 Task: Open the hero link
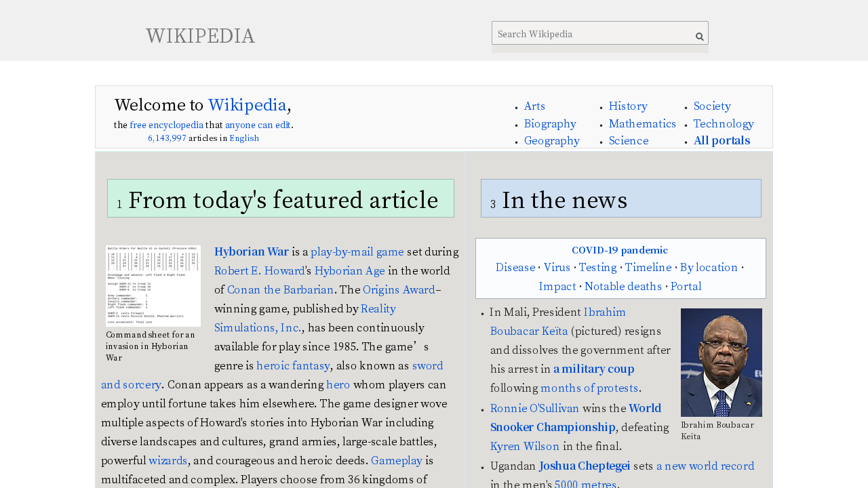point(338,385)
